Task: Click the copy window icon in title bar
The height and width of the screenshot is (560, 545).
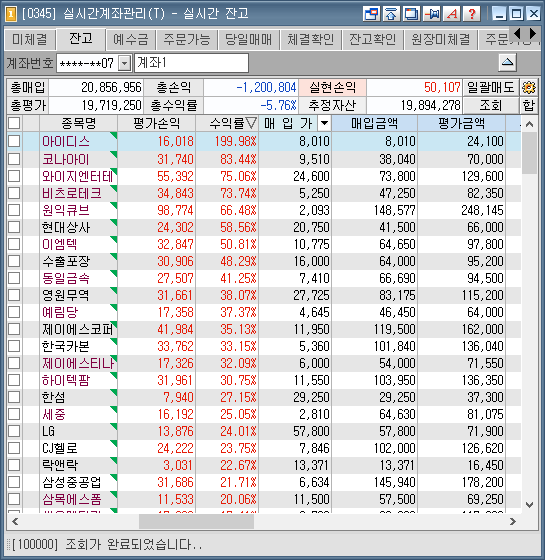Action: [411, 14]
